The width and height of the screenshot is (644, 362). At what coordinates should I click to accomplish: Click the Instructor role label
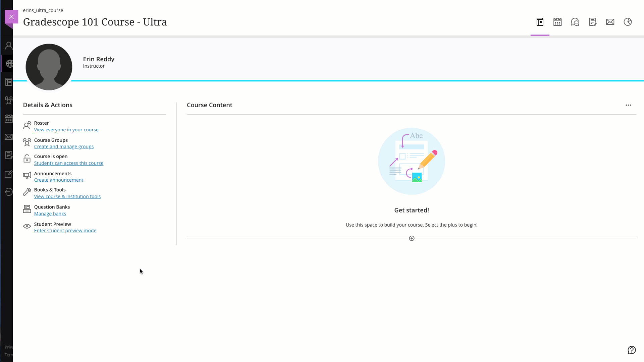pyautogui.click(x=94, y=66)
